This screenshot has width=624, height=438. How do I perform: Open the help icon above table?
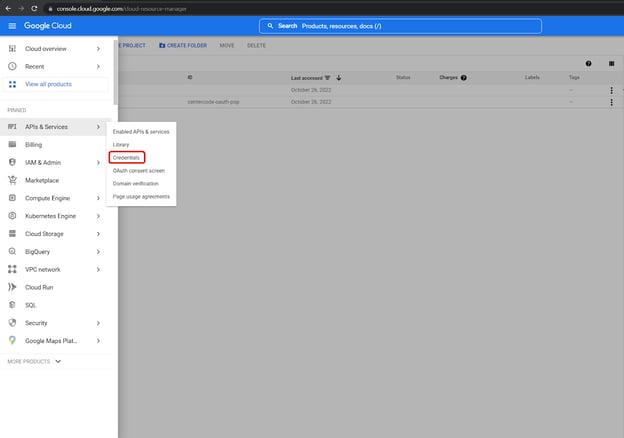[588, 64]
